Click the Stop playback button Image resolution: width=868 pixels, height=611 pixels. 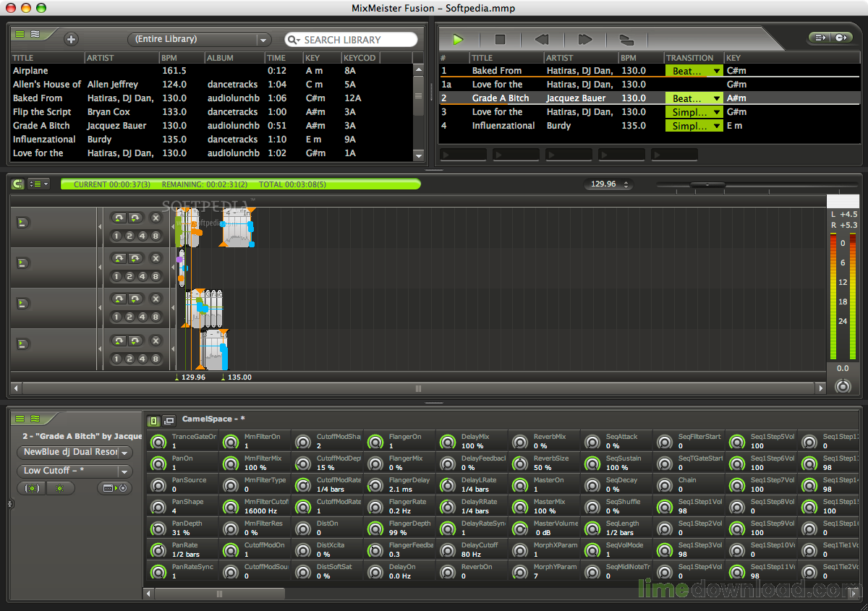[500, 40]
